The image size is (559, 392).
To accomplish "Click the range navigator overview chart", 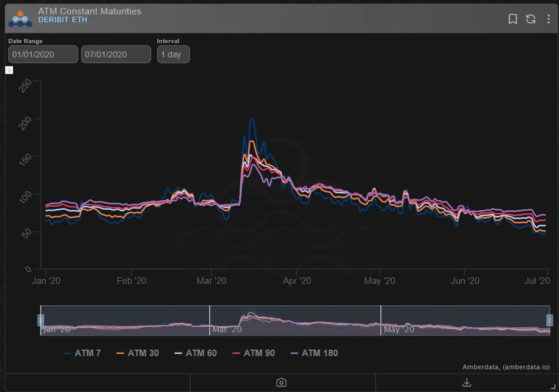I will pos(295,320).
